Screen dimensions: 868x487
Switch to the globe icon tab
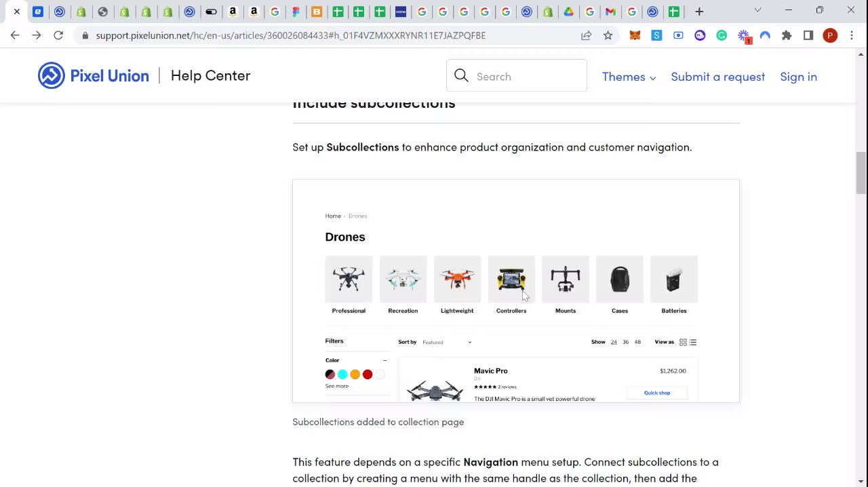coord(102,12)
